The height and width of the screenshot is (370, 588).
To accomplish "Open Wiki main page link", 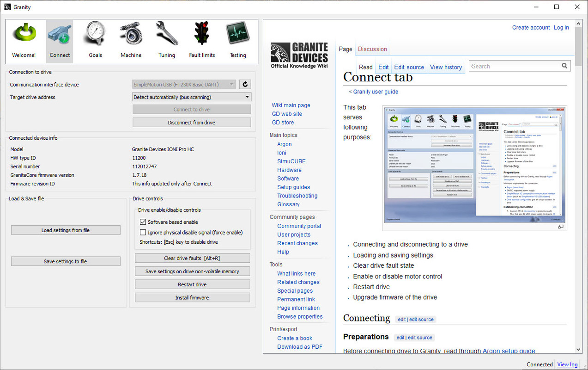I will (291, 105).
